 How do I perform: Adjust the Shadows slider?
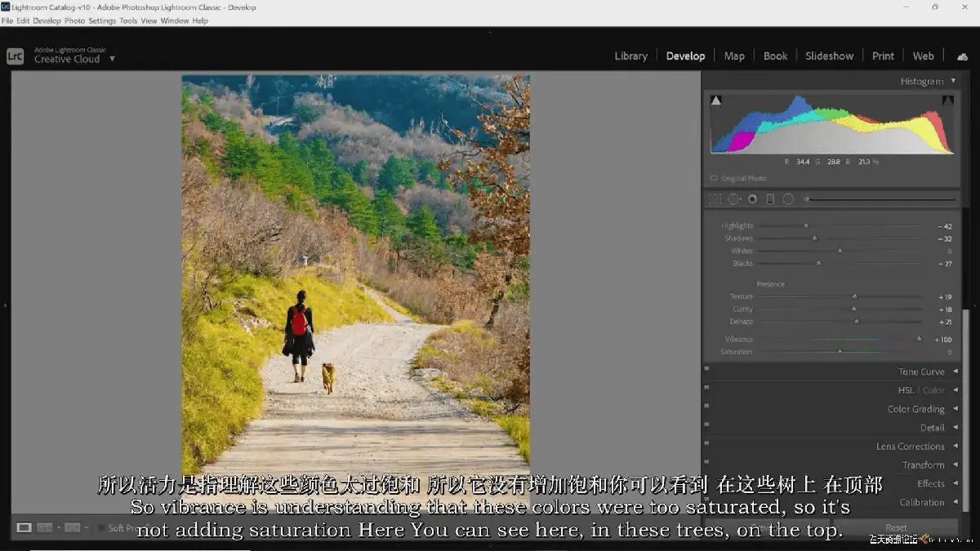tap(840, 238)
